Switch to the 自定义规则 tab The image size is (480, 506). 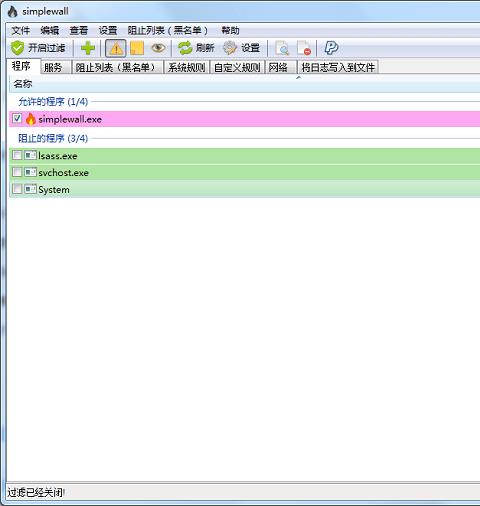coord(237,68)
